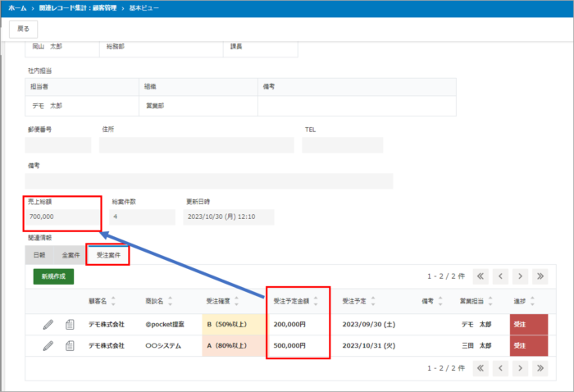Click the @pocket提案 deal name
The image size is (574, 392).
(x=165, y=325)
